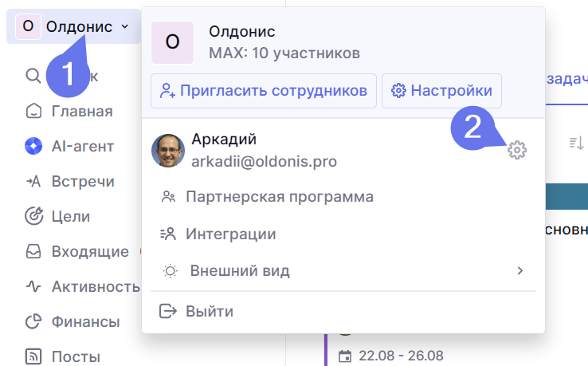Click the calendar icon near 22.08 - 26.08
This screenshot has height=366, width=588.
[x=345, y=356]
